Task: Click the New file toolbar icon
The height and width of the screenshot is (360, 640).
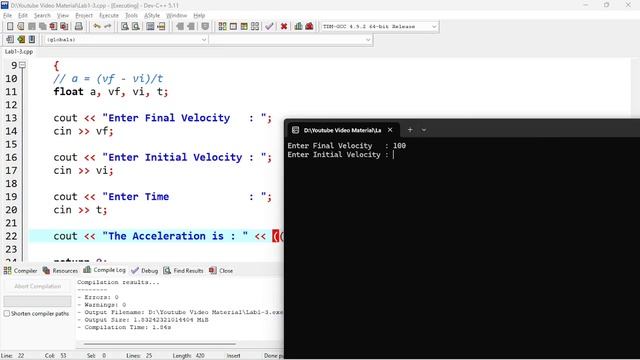Action: click(10, 26)
